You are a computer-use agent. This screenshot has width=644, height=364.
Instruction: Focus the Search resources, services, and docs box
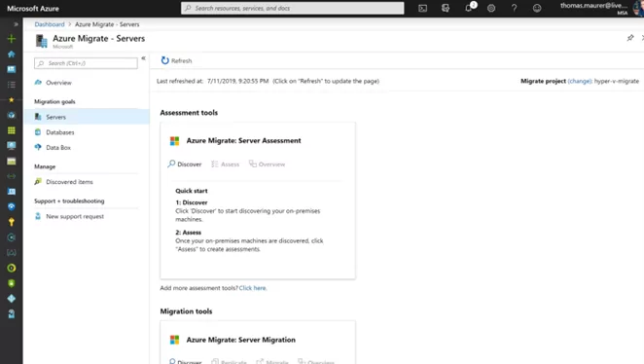[x=293, y=8]
